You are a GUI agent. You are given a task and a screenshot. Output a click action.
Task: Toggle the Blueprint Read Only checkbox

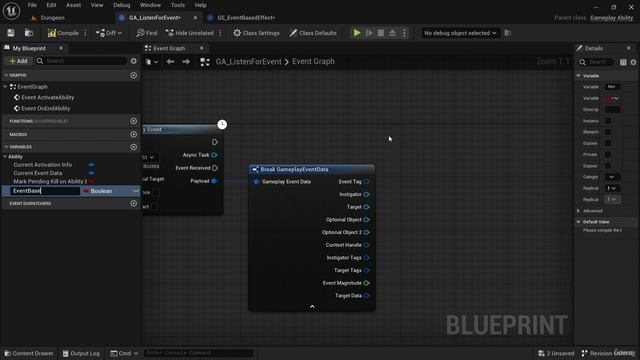click(x=608, y=132)
